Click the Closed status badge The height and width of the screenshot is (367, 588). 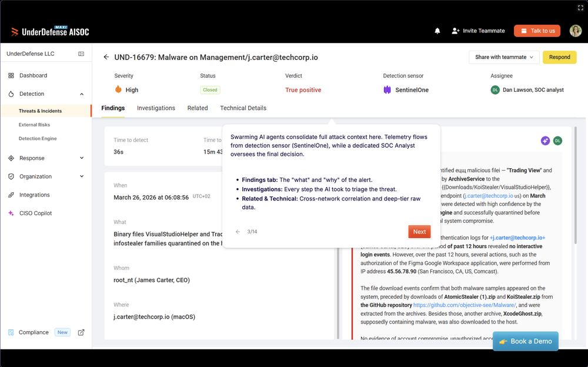coord(210,89)
